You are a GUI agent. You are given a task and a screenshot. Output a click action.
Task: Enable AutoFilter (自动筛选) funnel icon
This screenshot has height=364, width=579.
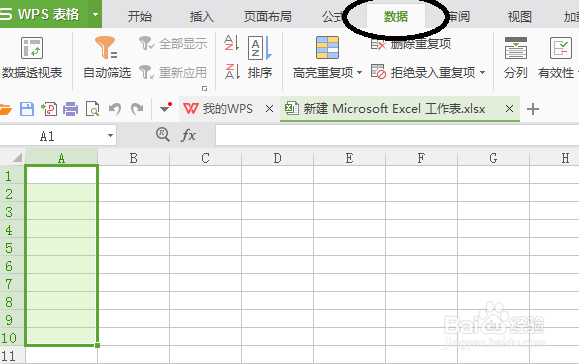click(x=106, y=47)
